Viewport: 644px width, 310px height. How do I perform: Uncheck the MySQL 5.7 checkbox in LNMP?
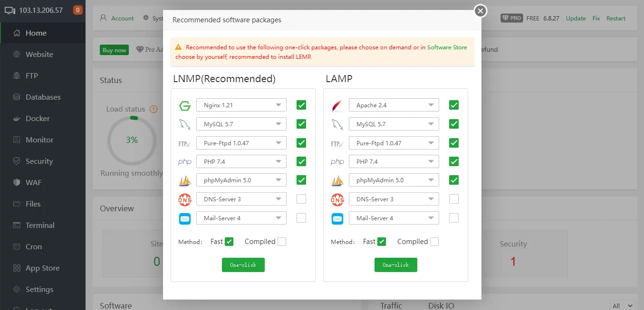301,124
